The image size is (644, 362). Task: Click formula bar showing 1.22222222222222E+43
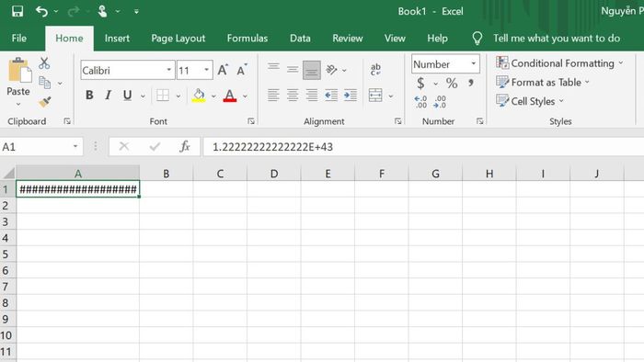click(423, 147)
